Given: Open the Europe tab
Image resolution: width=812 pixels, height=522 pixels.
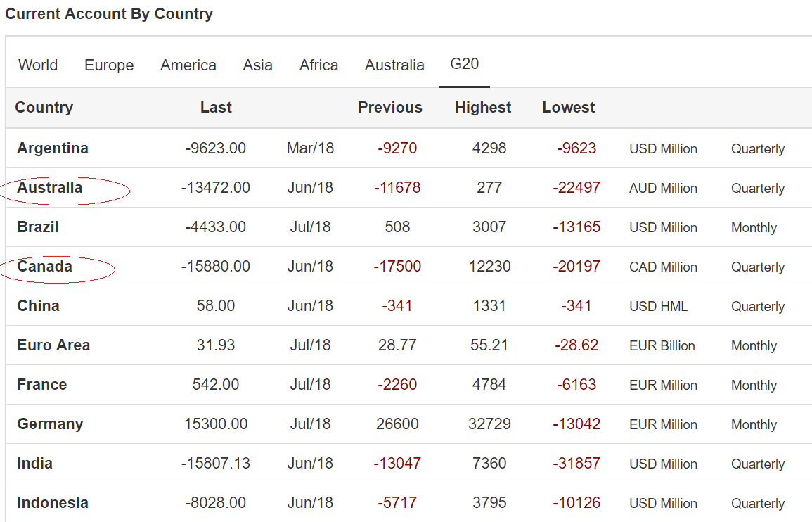Looking at the screenshot, I should (x=109, y=65).
